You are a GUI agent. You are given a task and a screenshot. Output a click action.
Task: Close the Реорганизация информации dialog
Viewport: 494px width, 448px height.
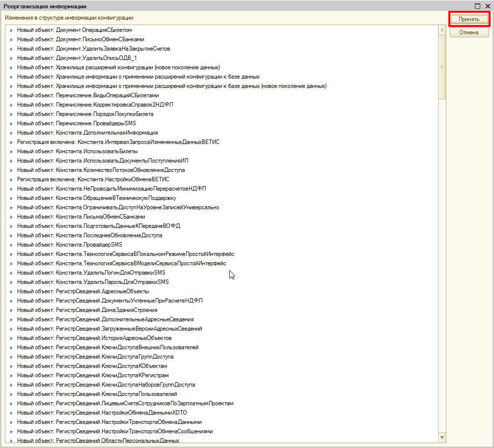(x=487, y=6)
